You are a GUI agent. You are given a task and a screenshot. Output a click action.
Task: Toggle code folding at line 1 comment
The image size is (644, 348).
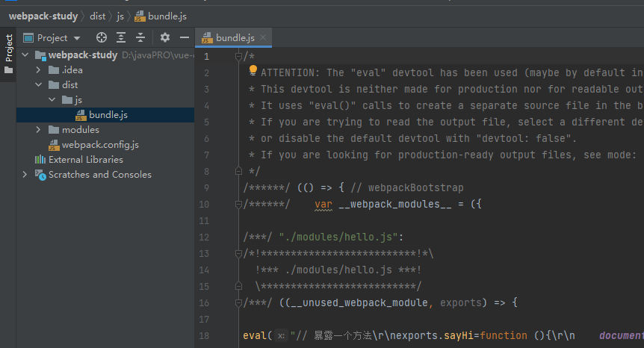pyautogui.click(x=238, y=56)
